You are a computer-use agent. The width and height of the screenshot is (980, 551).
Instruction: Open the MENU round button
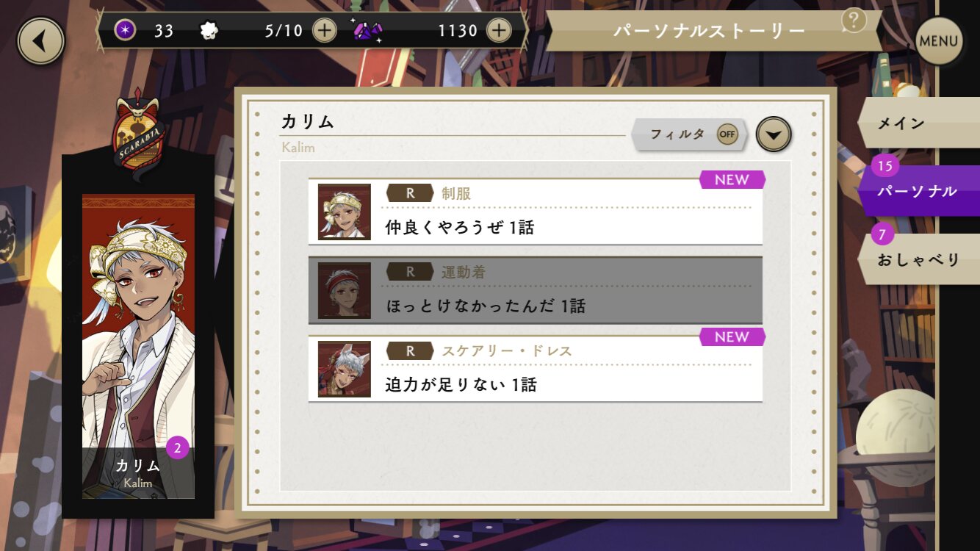[x=939, y=41]
